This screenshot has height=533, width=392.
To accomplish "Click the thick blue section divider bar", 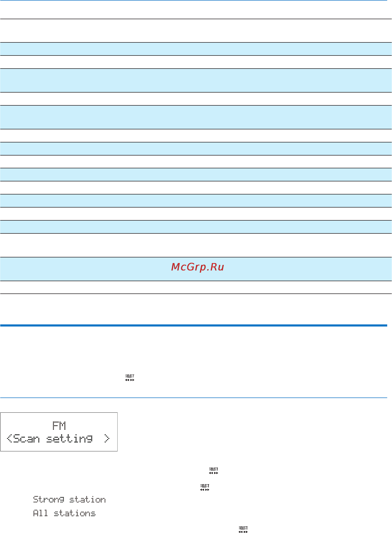I will click(x=194, y=325).
